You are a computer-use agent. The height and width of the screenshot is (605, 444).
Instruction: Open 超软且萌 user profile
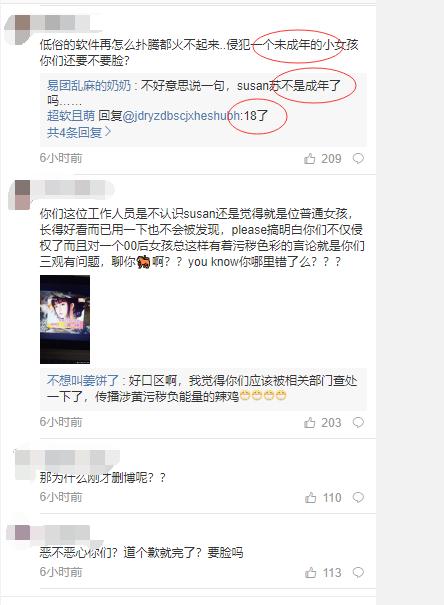pyautogui.click(x=71, y=115)
